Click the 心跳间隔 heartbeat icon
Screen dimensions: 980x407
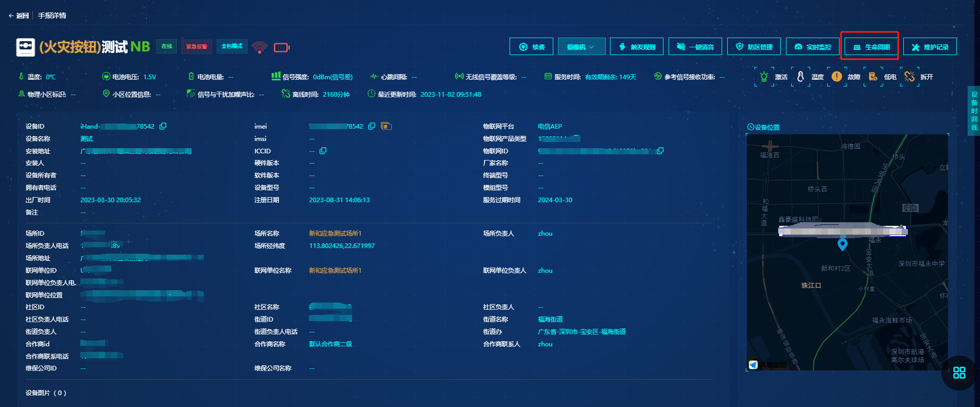[374, 77]
